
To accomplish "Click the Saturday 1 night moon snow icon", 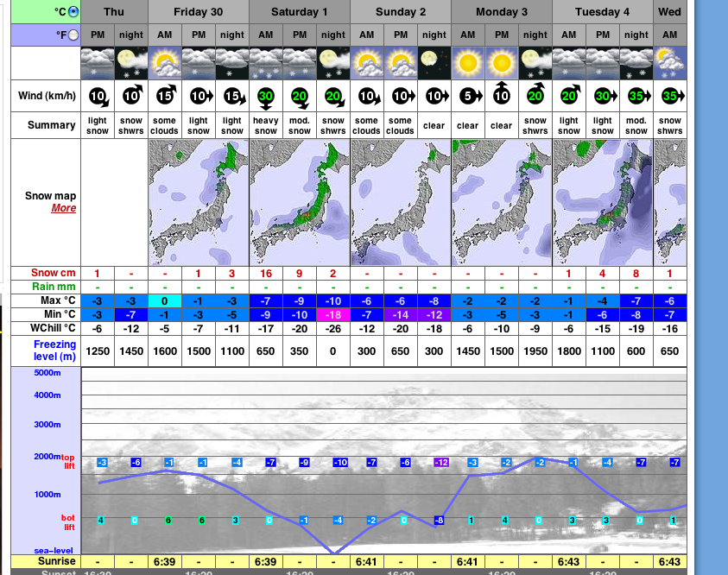I will point(333,63).
